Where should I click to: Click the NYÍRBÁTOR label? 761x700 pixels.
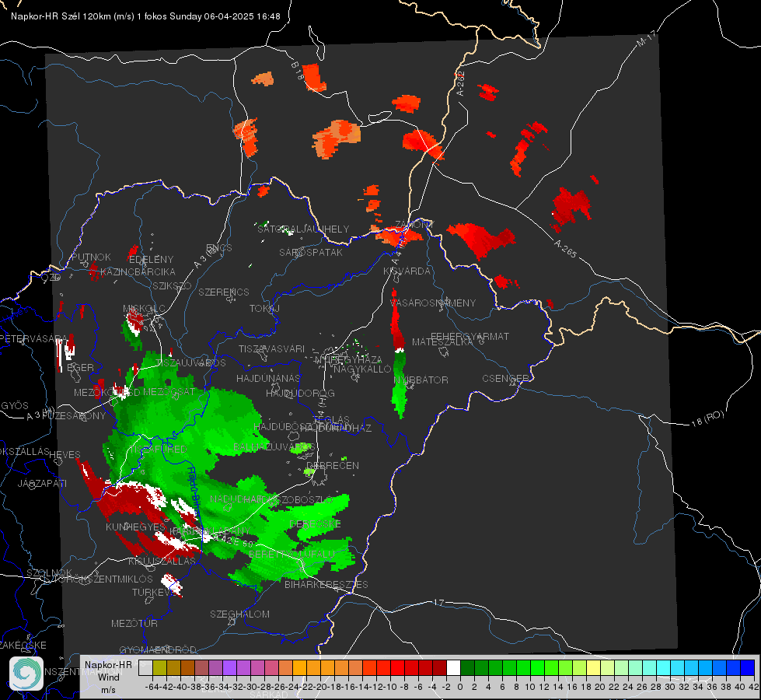421,380
